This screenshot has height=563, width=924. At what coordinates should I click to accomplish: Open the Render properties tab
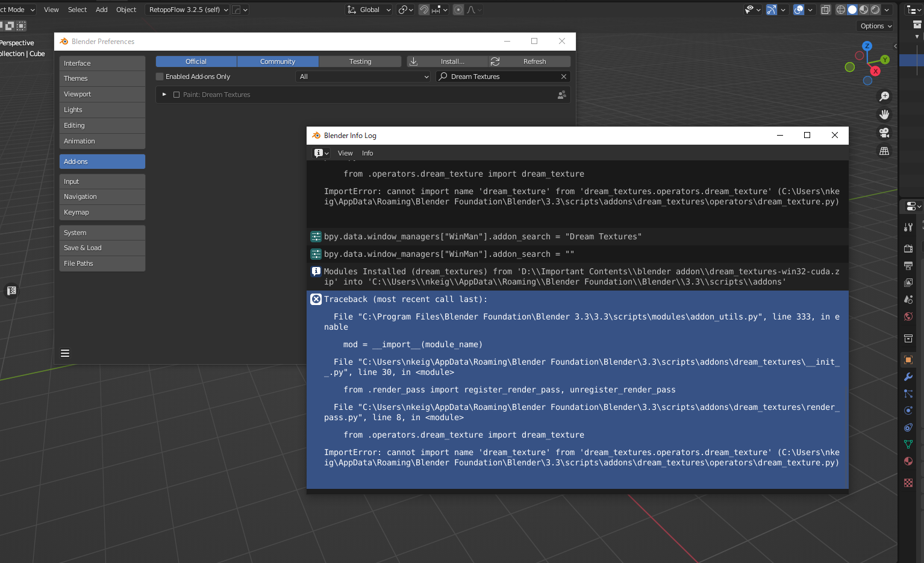908,248
